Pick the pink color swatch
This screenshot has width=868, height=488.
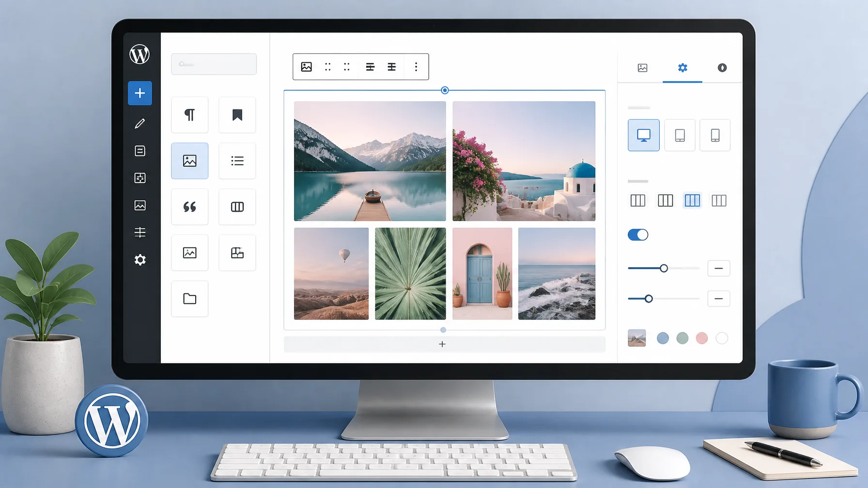click(702, 338)
